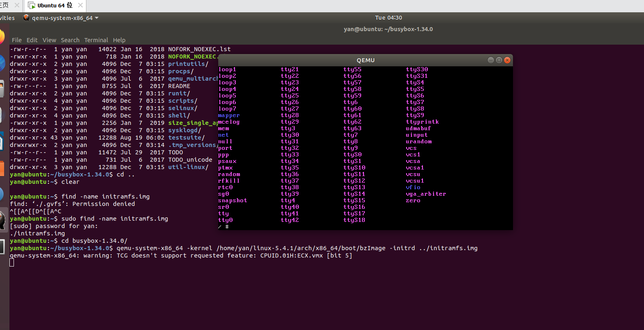
Task: Click the sysklogd/ directory entry
Action: point(185,130)
